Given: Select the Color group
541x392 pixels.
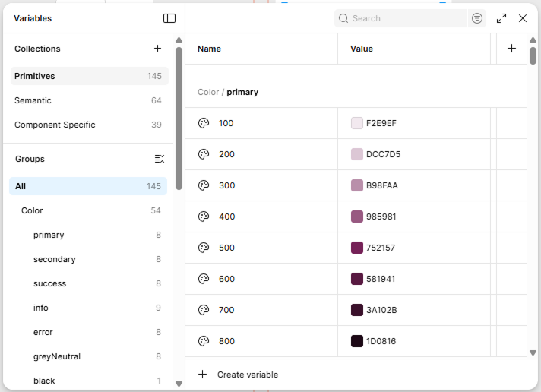Looking at the screenshot, I should point(88,210).
